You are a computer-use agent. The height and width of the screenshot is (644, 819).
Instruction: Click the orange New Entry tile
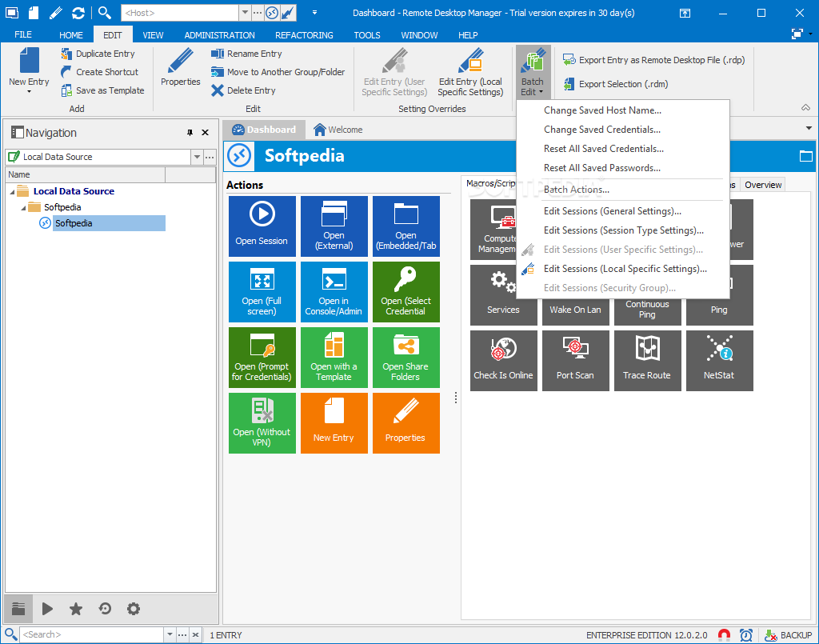(334, 423)
